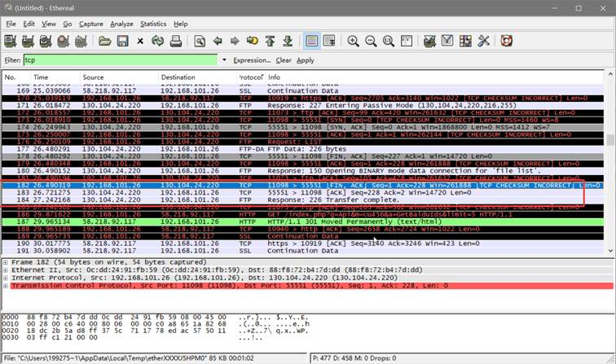Image resolution: width=616 pixels, height=364 pixels.
Task: Click packet list scroll up arrow
Action: pyautogui.click(x=610, y=74)
